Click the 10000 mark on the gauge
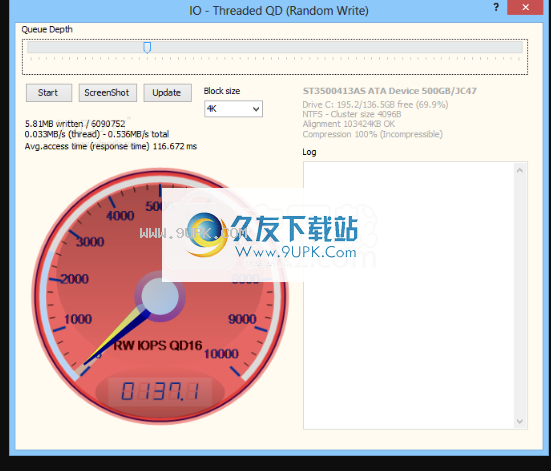Viewport: 551px width, 471px height. [x=221, y=354]
